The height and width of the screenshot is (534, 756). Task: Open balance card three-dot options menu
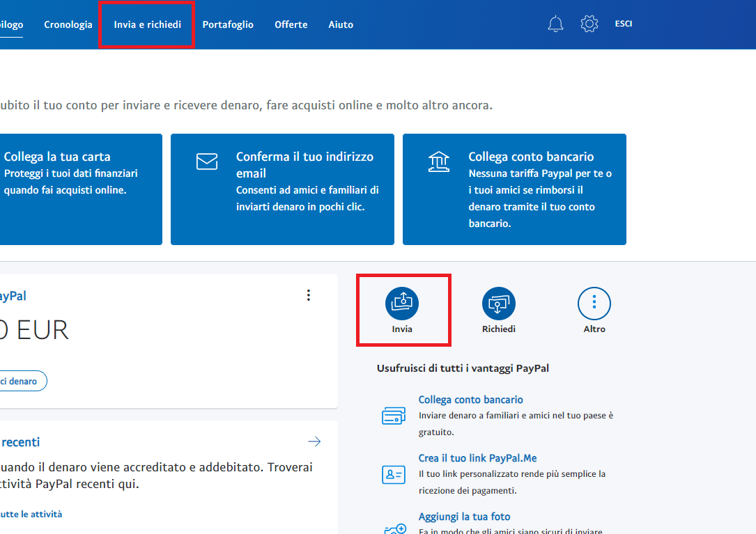309,295
